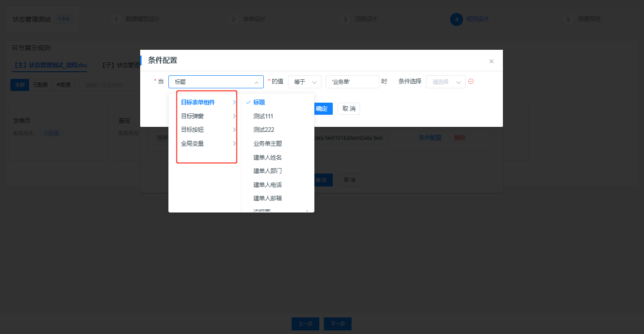Choose 建单人姓名 in the field list
644x334 pixels.
coord(278,157)
